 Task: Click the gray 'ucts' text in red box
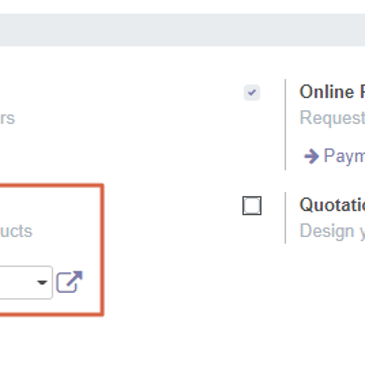click(16, 231)
